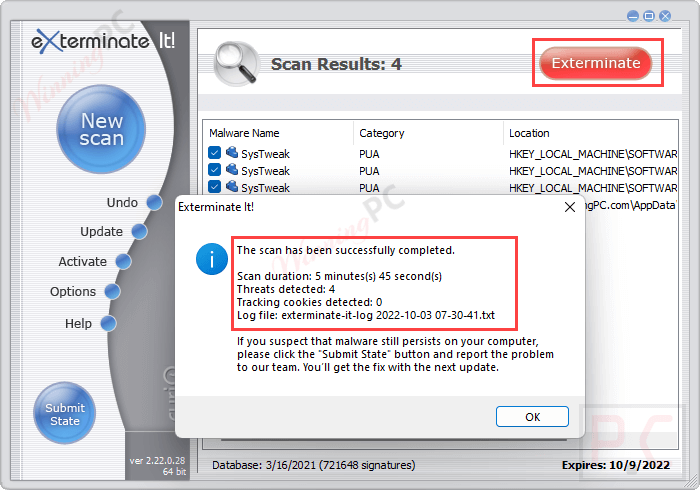Open the Update menu item
Image resolution: width=700 pixels, height=490 pixels.
point(101,232)
